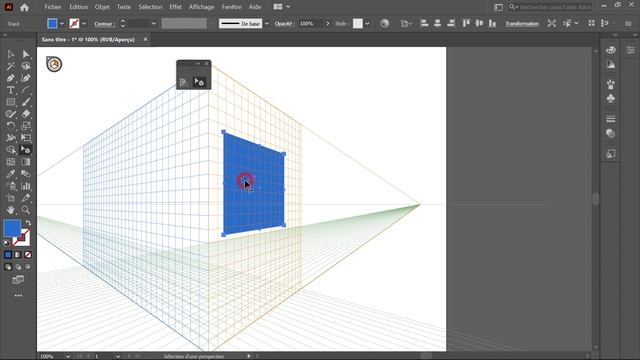Open the Objet menu

pyautogui.click(x=102, y=7)
